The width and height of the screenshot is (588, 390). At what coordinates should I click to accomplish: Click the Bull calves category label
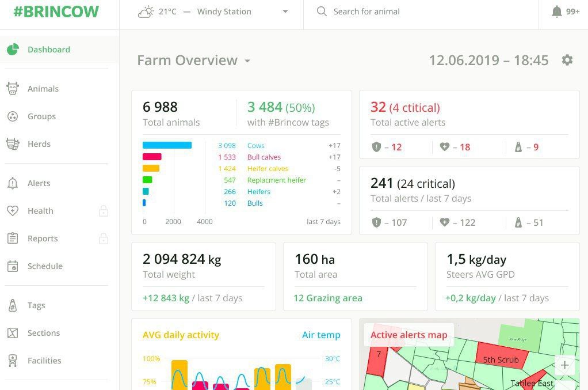pos(264,157)
